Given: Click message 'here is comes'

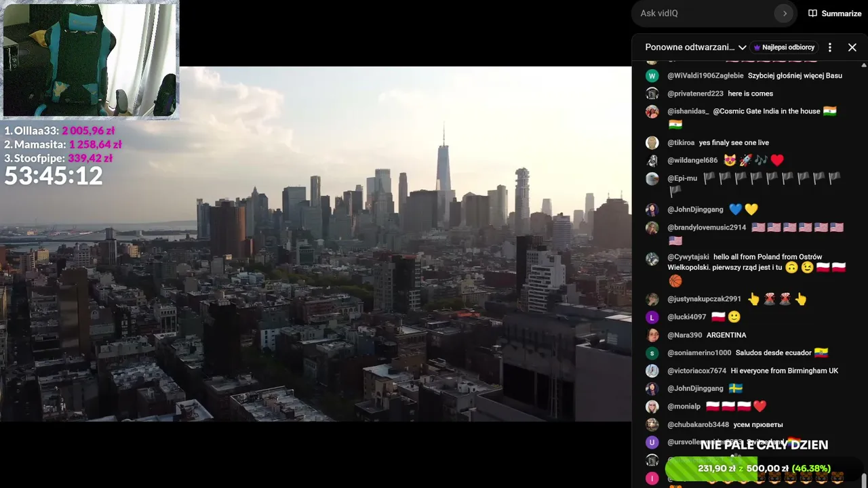Looking at the screenshot, I should click(750, 94).
